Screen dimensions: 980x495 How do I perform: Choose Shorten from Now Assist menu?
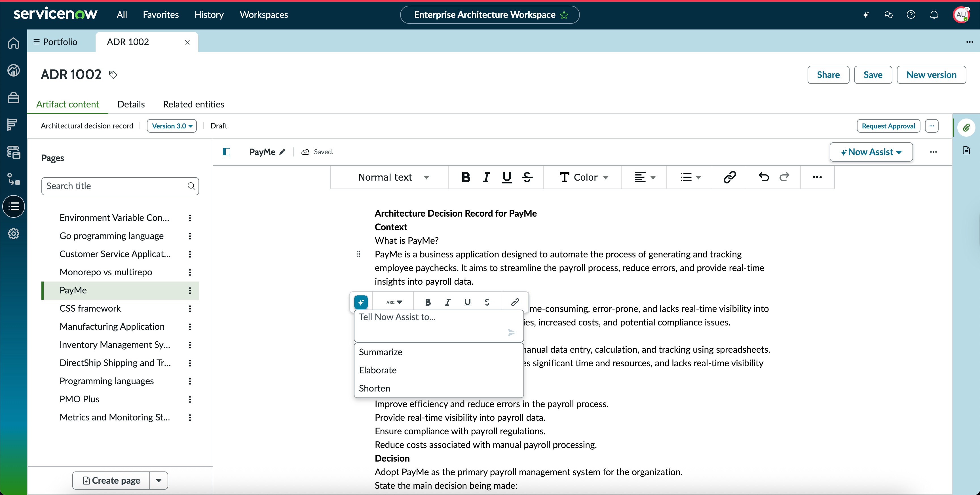439,388
